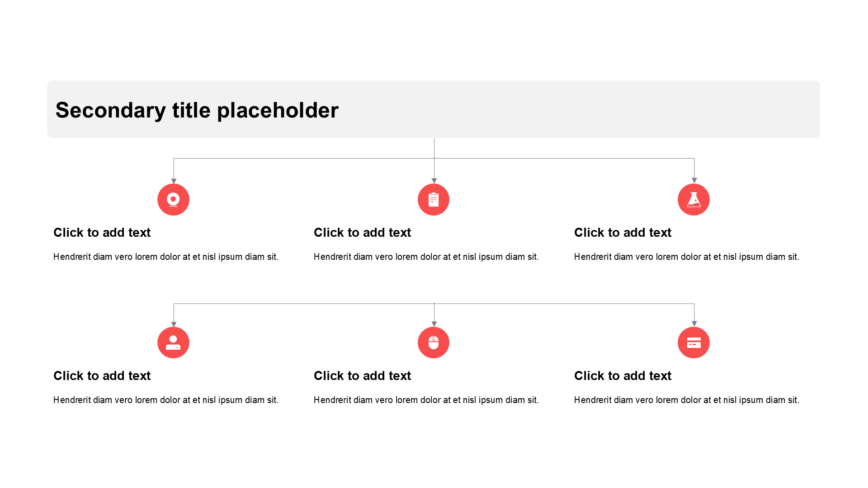Viewport: 868px width, 488px height.
Task: Click the computer mouse icon circle
Action: coord(434,343)
